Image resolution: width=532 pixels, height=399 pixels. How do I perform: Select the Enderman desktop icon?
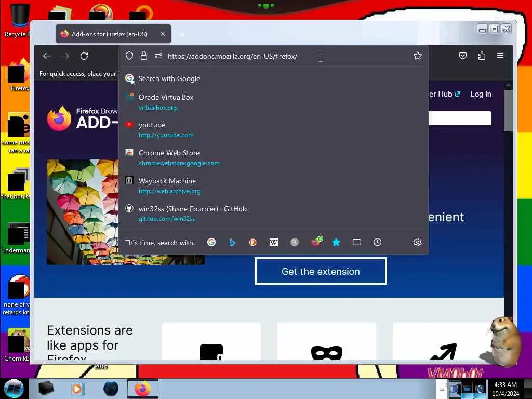point(17,238)
